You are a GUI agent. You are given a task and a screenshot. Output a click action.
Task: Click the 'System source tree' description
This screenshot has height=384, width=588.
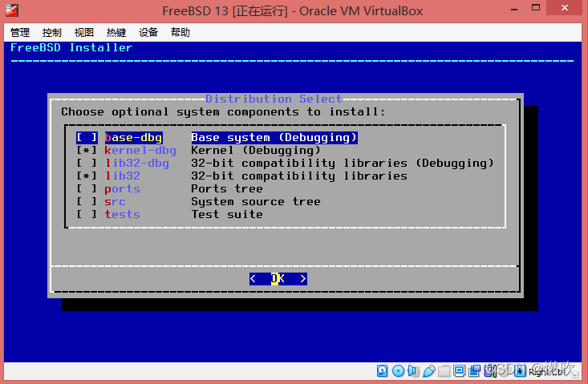tap(256, 201)
